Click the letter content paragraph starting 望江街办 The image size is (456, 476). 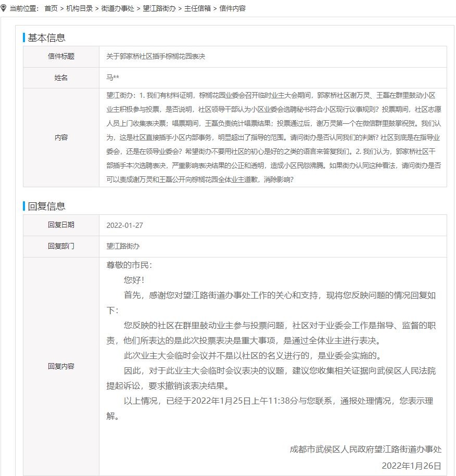click(273, 137)
